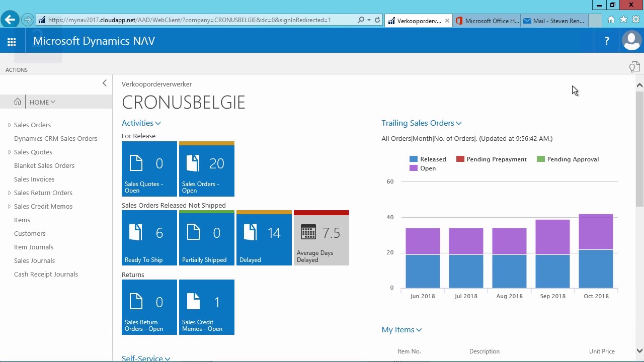The image size is (644, 362).
Task: Click the Oct 2018 Open purple bar segment
Action: click(596, 232)
